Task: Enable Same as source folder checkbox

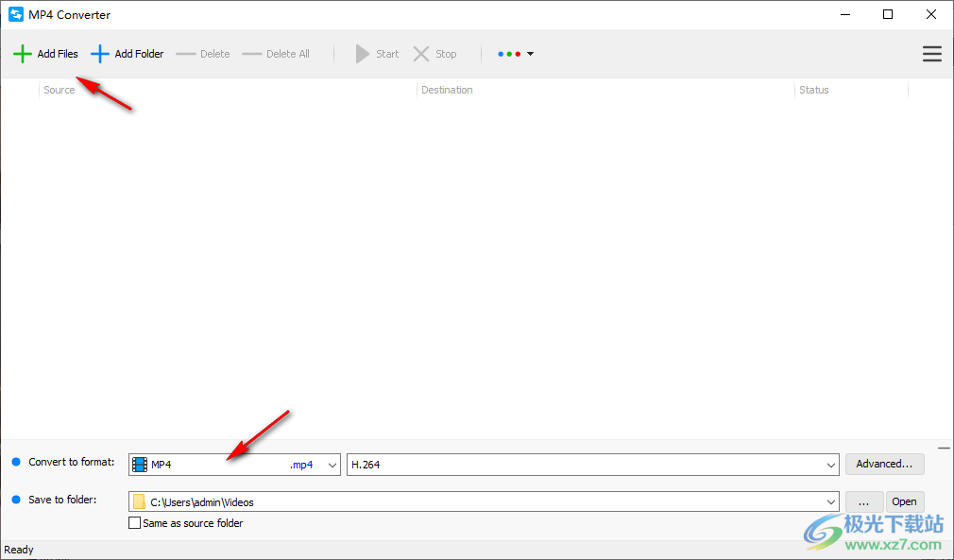Action: point(134,523)
